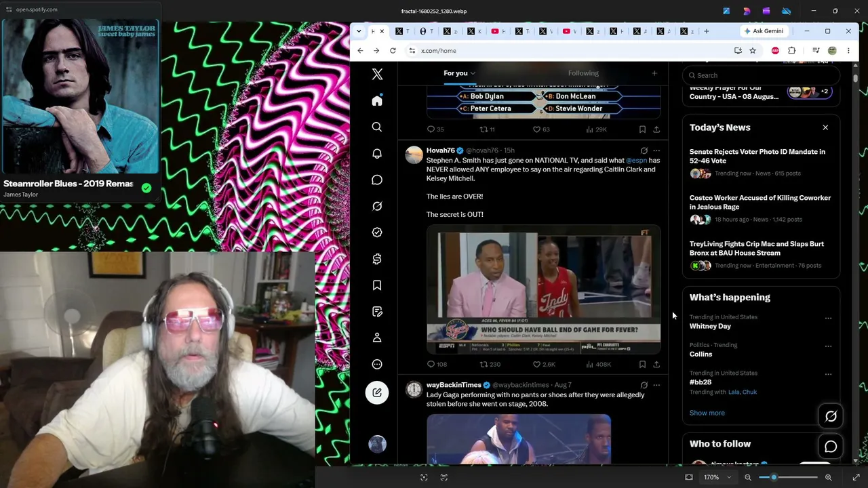Viewport: 868px width, 488px height.
Task: Open more options for Whitney Day trend
Action: click(x=828, y=318)
